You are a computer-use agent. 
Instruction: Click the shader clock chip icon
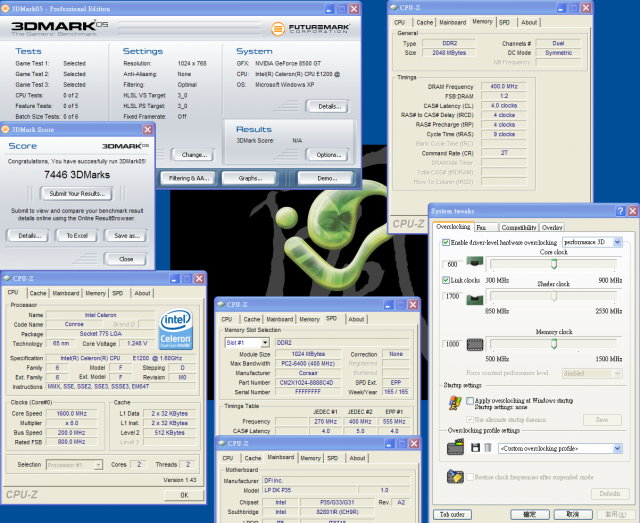pyautogui.click(x=475, y=300)
